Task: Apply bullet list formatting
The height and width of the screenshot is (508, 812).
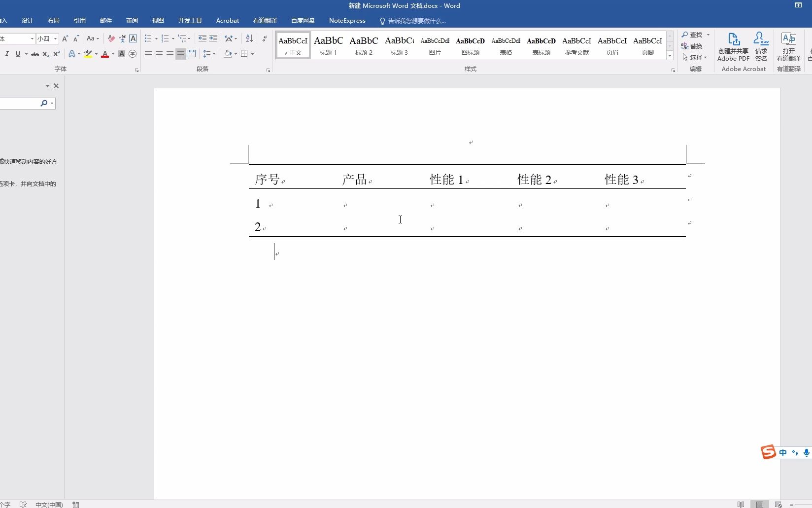Action: click(x=148, y=38)
